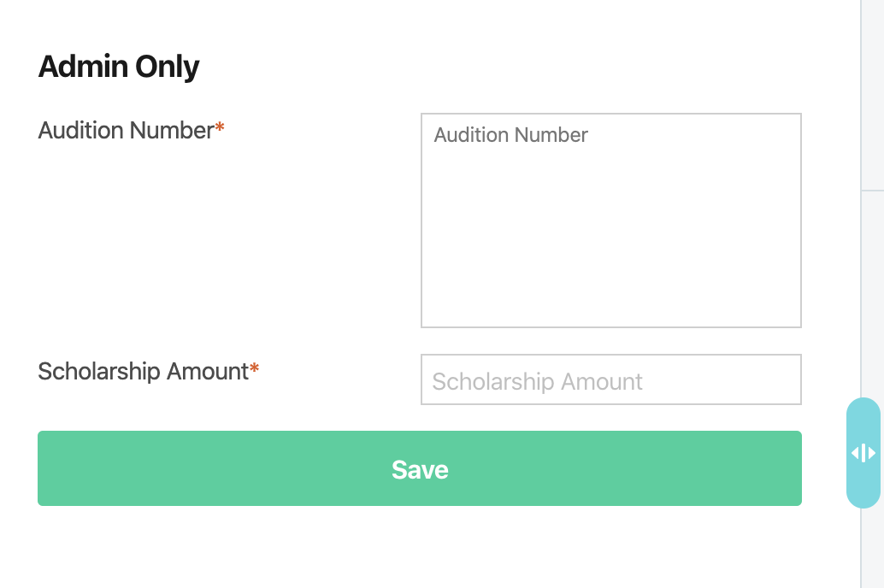Click the white Save text on the green button
Screen dimensions: 884x588
tap(420, 469)
